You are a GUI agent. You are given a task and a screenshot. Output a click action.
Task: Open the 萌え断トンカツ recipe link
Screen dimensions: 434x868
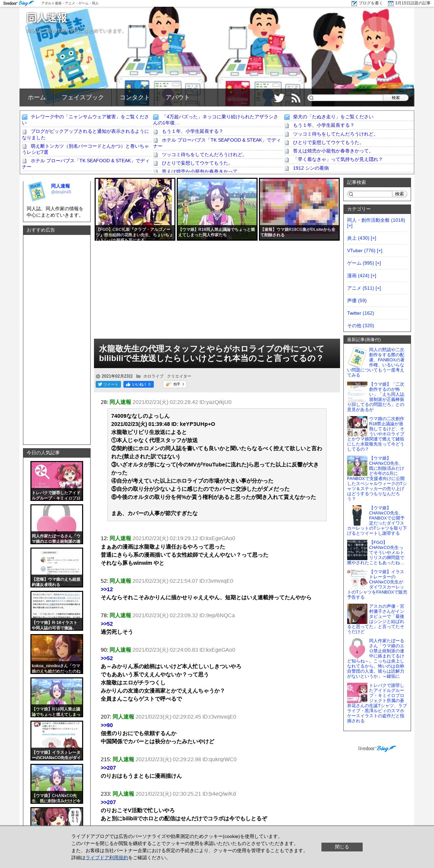(86, 149)
